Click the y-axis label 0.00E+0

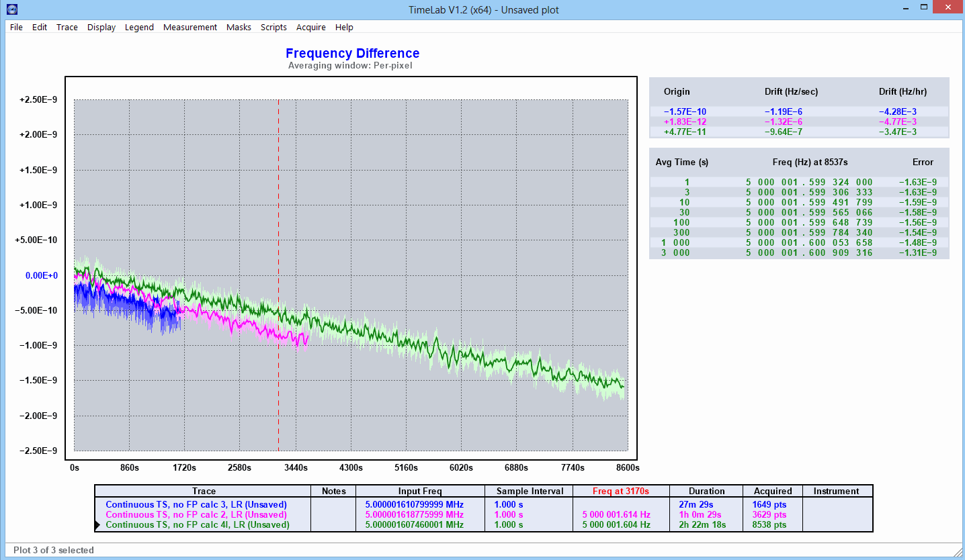coord(41,275)
